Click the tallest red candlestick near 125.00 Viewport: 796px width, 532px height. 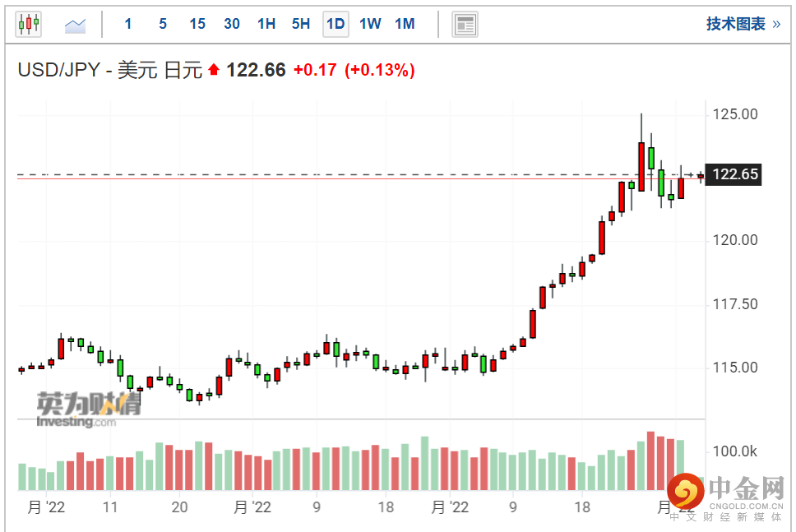point(641,166)
